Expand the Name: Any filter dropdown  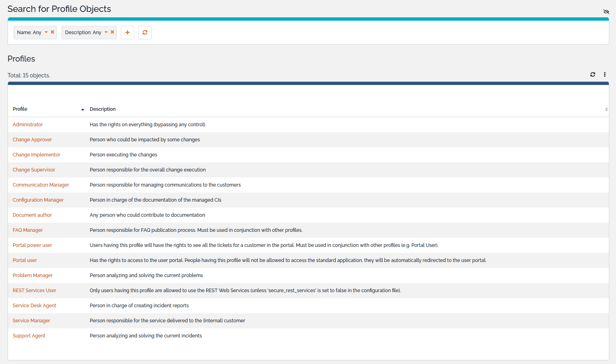pos(46,33)
